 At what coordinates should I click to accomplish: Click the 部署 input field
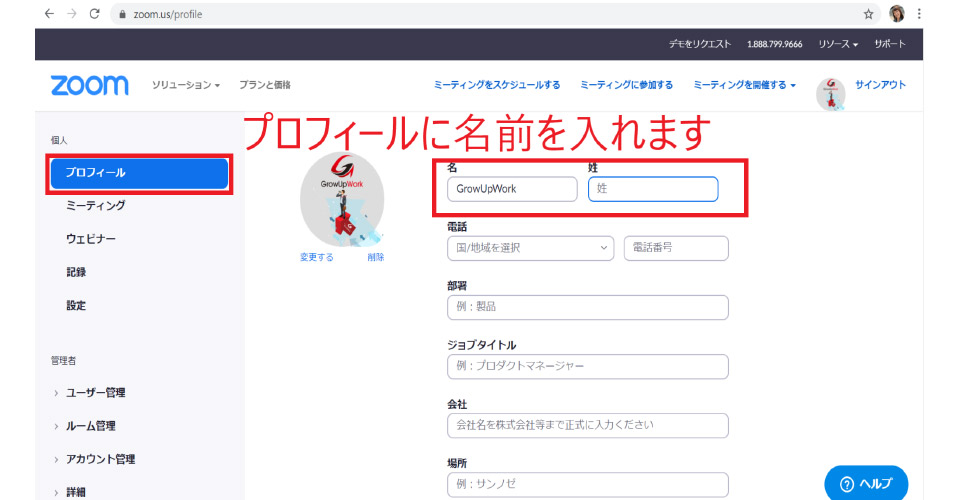click(588, 307)
